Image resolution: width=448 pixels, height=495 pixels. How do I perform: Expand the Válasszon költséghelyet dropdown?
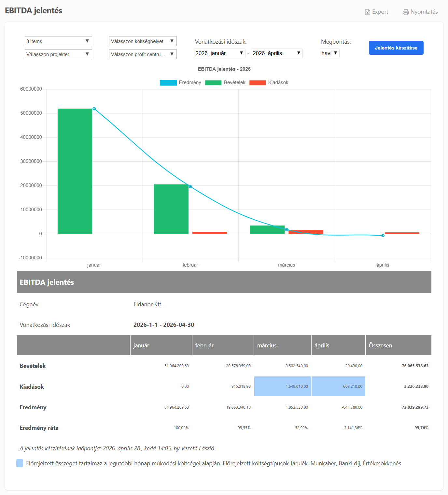coord(143,41)
